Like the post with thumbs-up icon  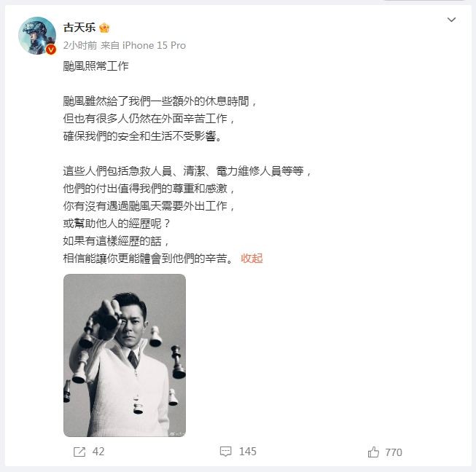(373, 452)
